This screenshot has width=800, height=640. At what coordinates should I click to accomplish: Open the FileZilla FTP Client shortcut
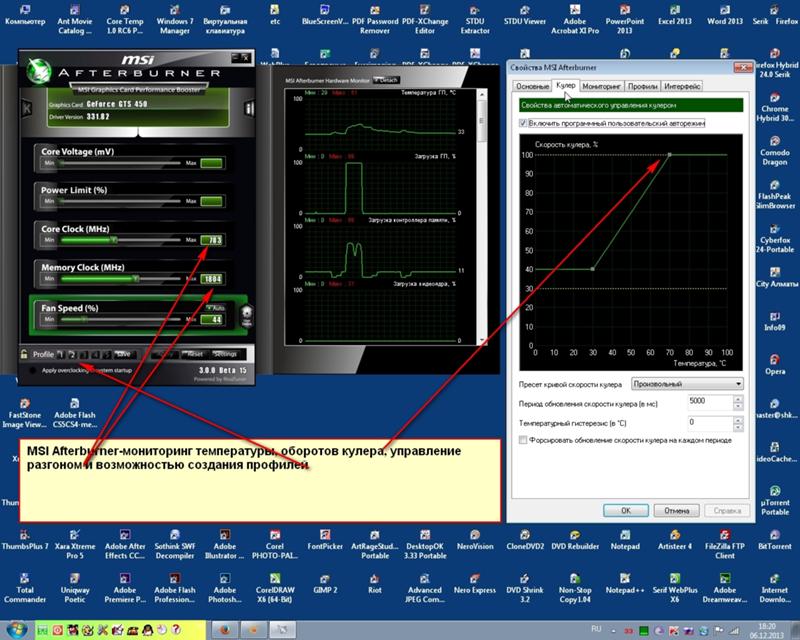click(724, 544)
